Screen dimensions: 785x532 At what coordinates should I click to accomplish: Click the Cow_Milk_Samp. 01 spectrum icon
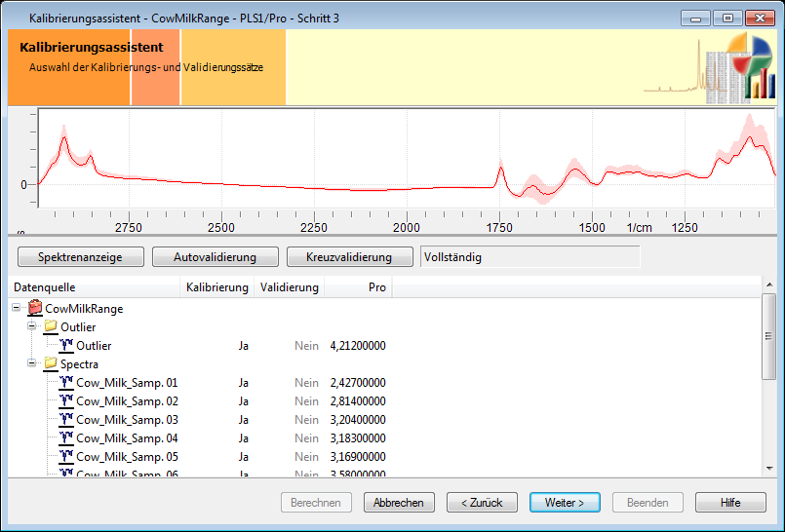(66, 382)
